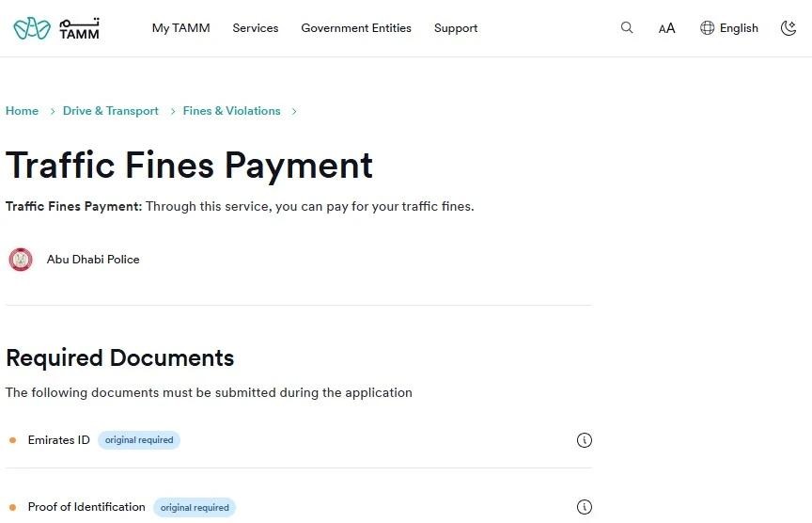This screenshot has height=523, width=812.
Task: Click the Abu Dhabi Police entity name
Action: click(x=93, y=260)
